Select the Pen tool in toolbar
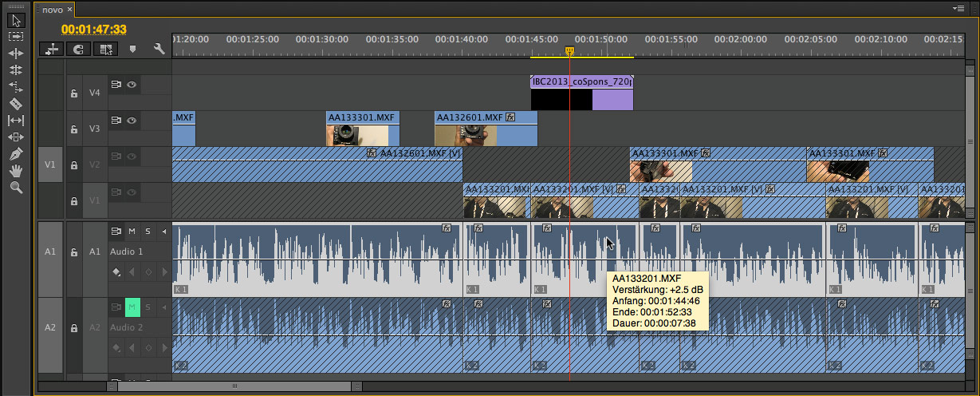The height and width of the screenshot is (396, 980). coord(15,153)
